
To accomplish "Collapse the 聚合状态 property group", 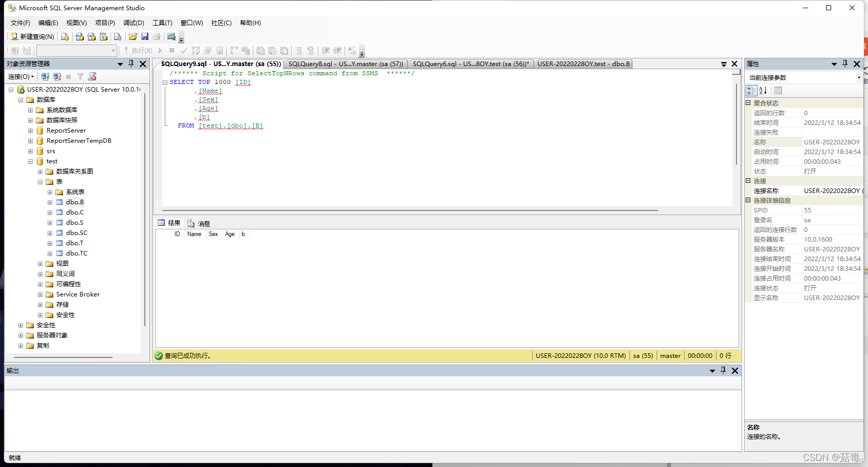I will [748, 103].
